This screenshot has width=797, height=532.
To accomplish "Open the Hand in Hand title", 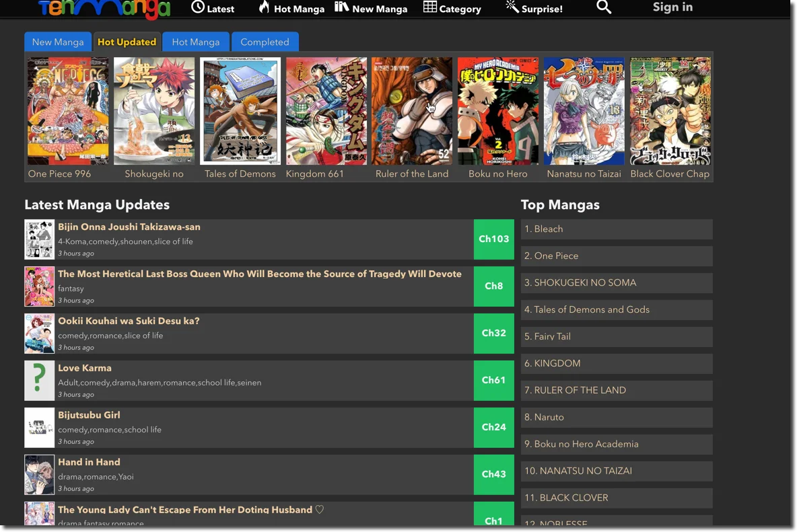I will [89, 462].
